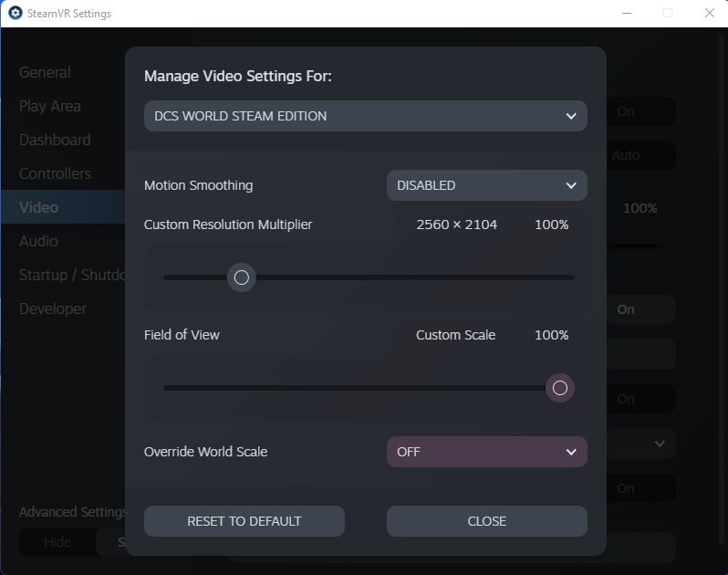This screenshot has width=728, height=575.
Task: Click the Field of View label
Action: point(182,335)
